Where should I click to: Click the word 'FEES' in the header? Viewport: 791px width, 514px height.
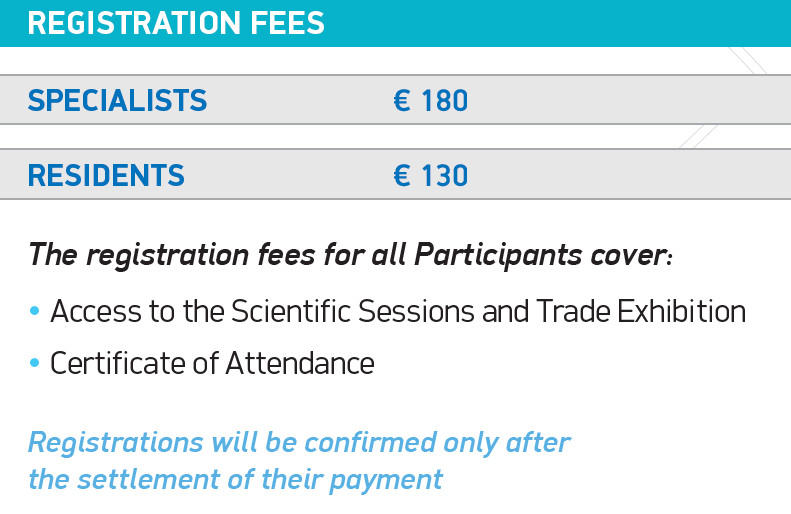pyautogui.click(x=288, y=23)
